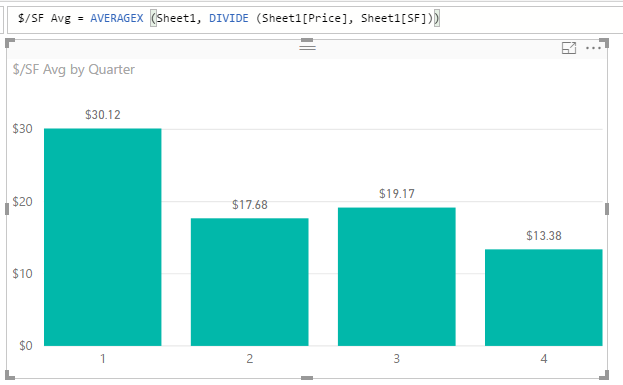The image size is (623, 385).
Task: Click the right-middle resize handle
Action: [607, 209]
